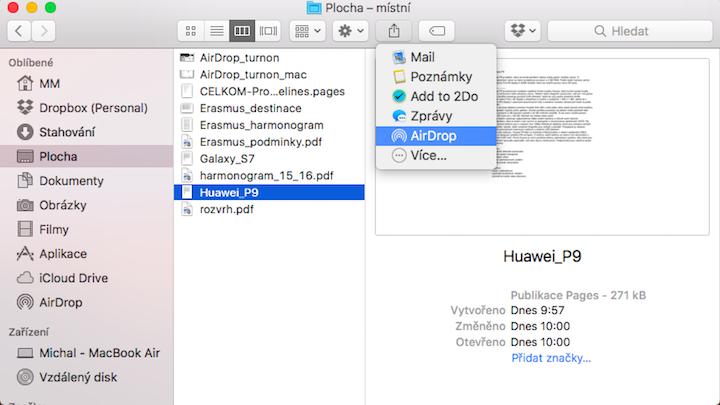The image size is (720, 405).
Task: Open AirDrop in the sidebar
Action: [61, 302]
